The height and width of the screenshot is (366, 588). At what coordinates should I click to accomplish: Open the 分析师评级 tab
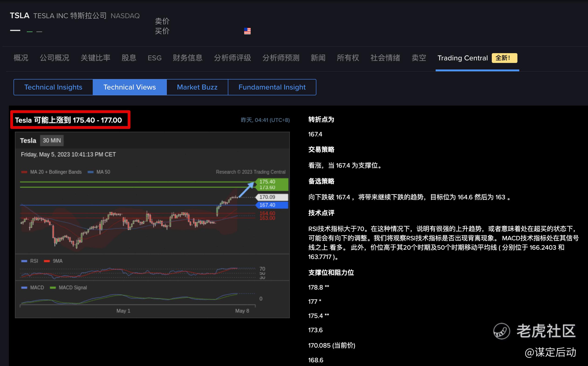(232, 58)
